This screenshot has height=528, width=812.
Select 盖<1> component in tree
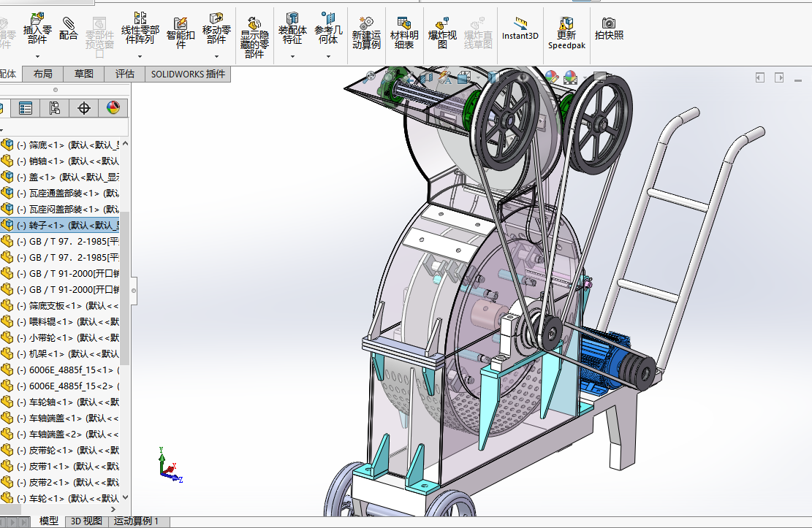click(60, 177)
